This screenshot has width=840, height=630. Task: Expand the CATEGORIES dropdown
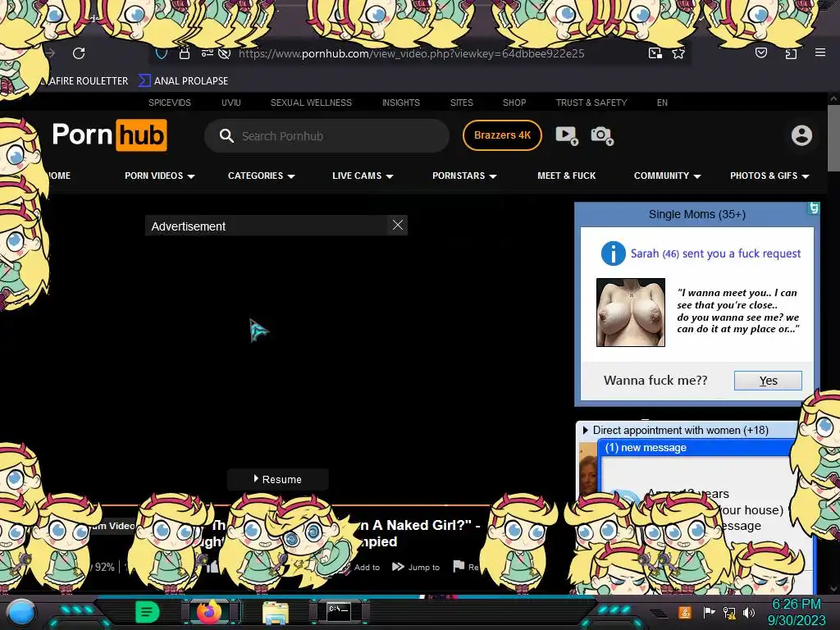pyautogui.click(x=262, y=176)
